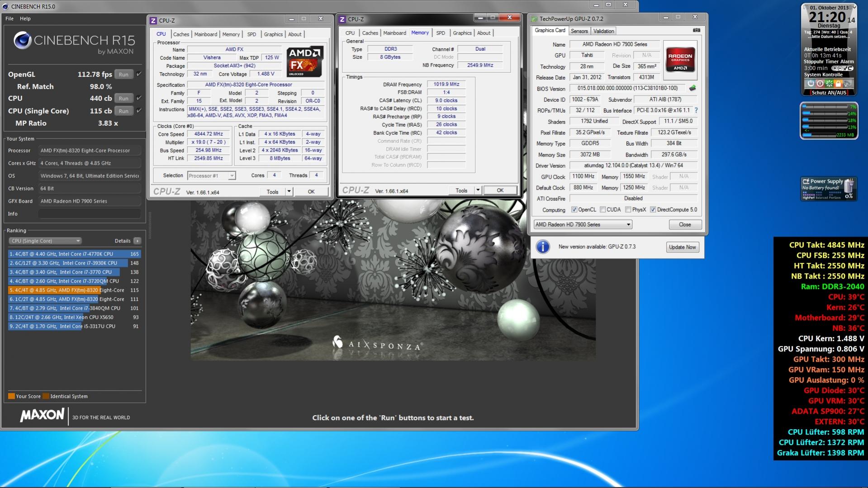Expand the AMD Radeon HD 7900 Series dropdown

coord(583,225)
